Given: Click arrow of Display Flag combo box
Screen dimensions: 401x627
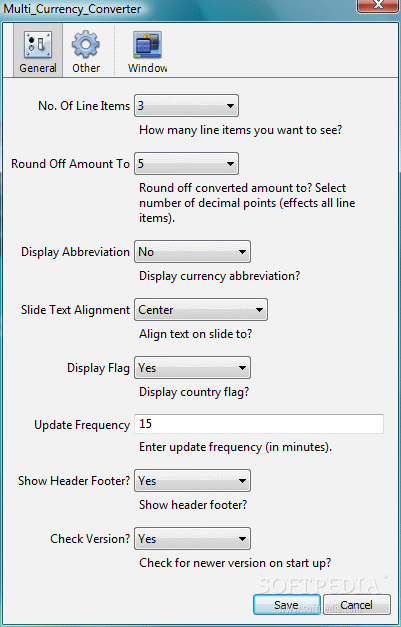Looking at the screenshot, I should (x=242, y=368).
